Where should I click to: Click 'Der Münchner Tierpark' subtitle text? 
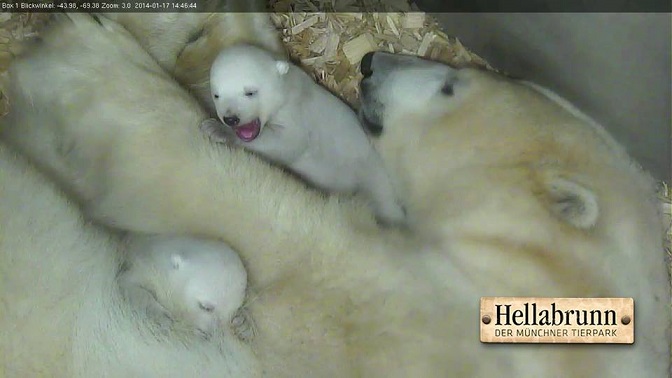click(x=556, y=333)
